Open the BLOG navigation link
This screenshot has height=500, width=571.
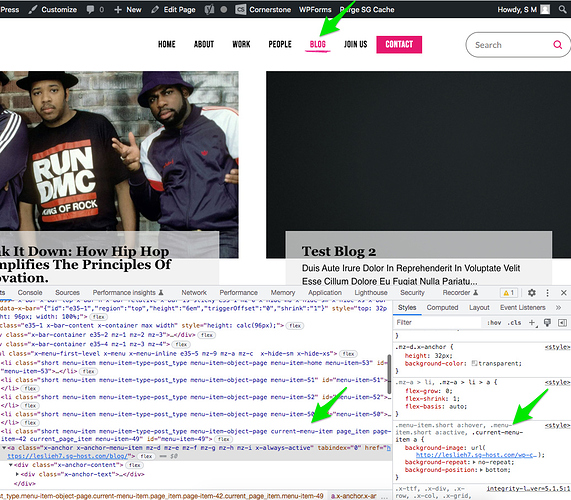pos(318,44)
